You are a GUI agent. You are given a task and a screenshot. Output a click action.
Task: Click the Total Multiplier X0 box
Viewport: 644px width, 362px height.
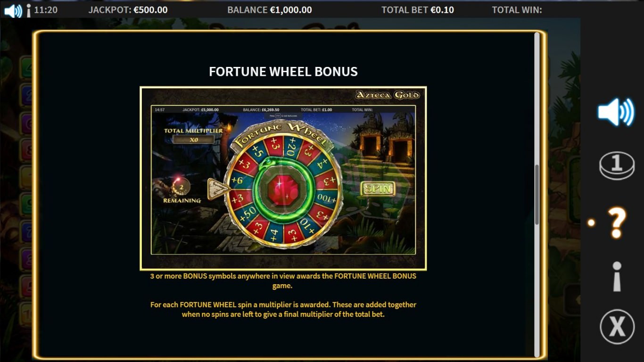pyautogui.click(x=193, y=140)
